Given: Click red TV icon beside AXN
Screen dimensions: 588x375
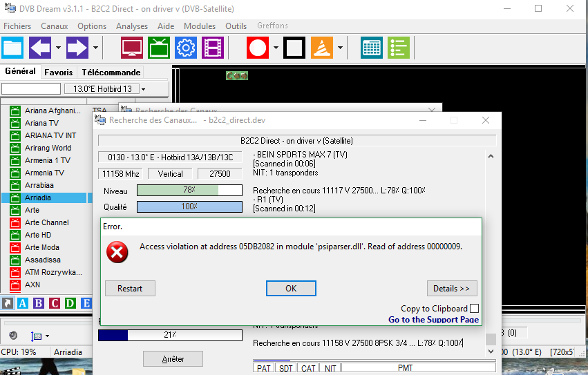Looking at the screenshot, I should (x=15, y=285).
